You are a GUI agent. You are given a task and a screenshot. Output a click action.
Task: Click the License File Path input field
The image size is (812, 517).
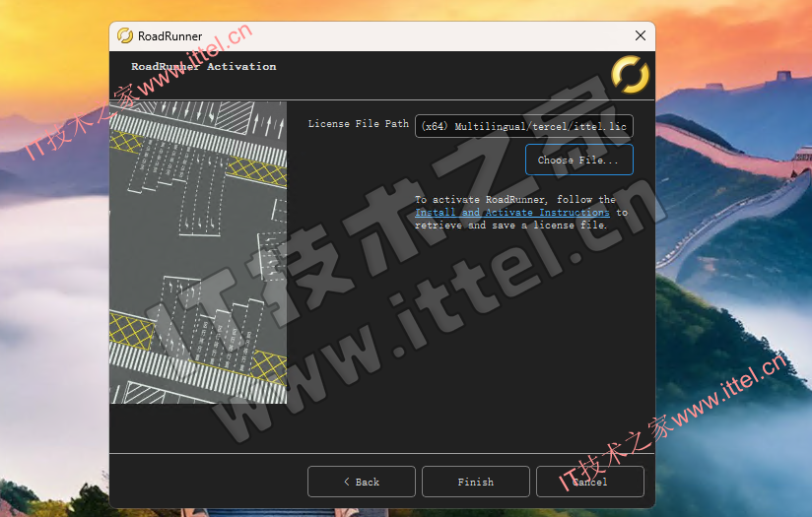[x=524, y=126]
